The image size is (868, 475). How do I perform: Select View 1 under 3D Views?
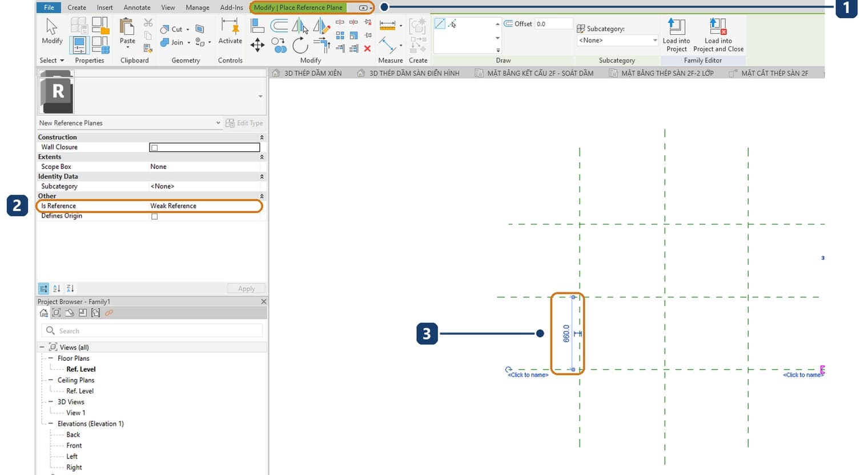(x=75, y=413)
